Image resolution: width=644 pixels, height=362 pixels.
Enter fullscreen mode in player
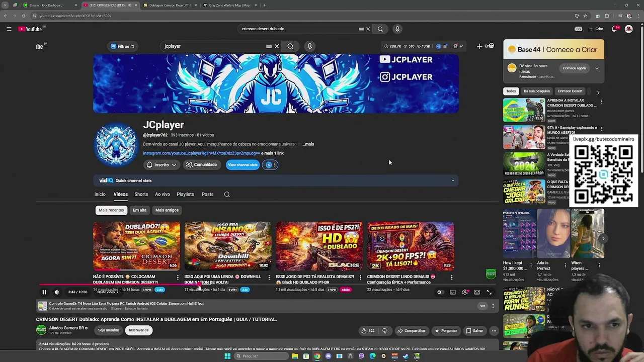[x=489, y=292]
